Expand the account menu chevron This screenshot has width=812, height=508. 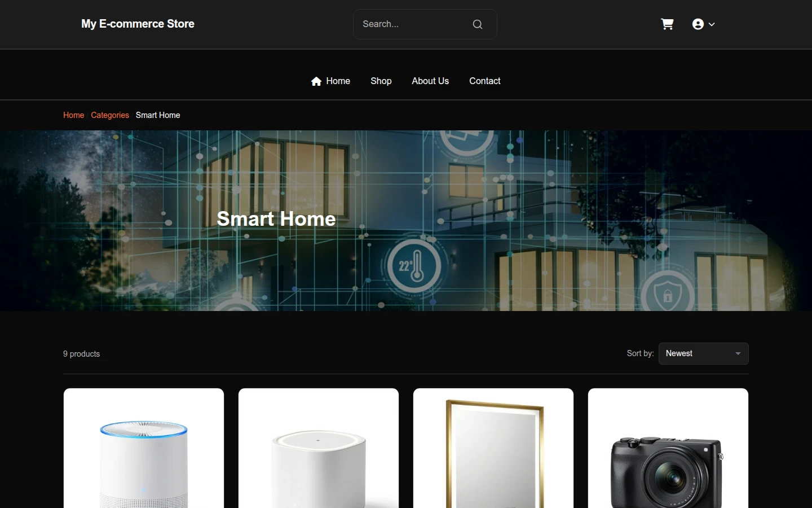pos(712,24)
